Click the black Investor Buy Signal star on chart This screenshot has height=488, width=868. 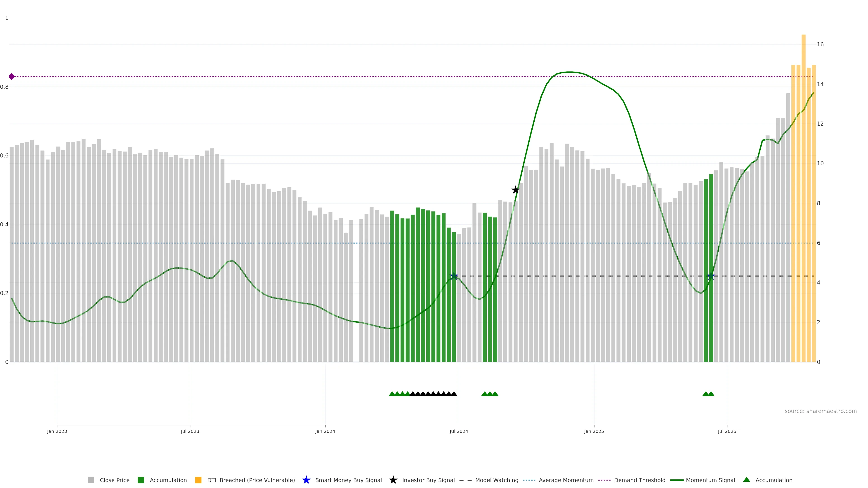coord(515,190)
